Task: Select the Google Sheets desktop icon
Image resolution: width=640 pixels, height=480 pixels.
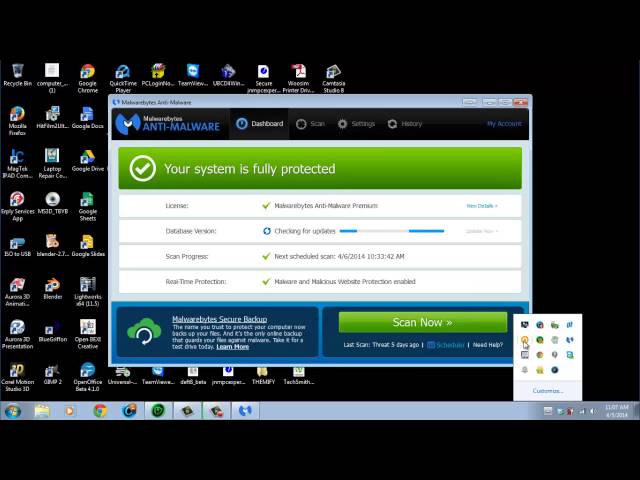Action: click(x=88, y=207)
